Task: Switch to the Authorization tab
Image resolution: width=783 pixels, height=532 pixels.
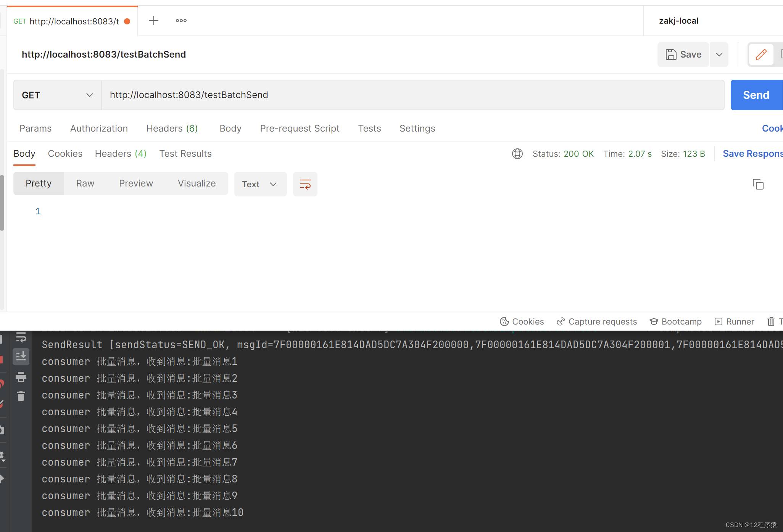Action: tap(99, 129)
